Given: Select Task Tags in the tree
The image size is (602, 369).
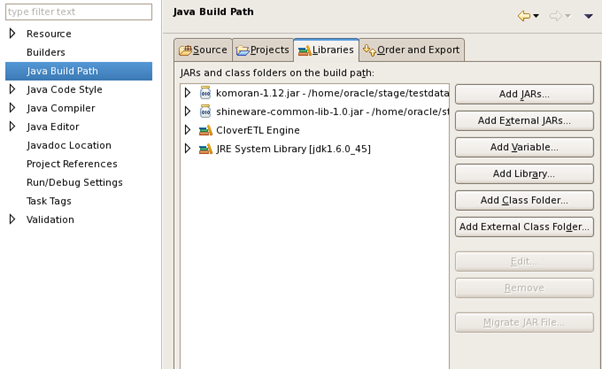Looking at the screenshot, I should pyautogui.click(x=49, y=201).
